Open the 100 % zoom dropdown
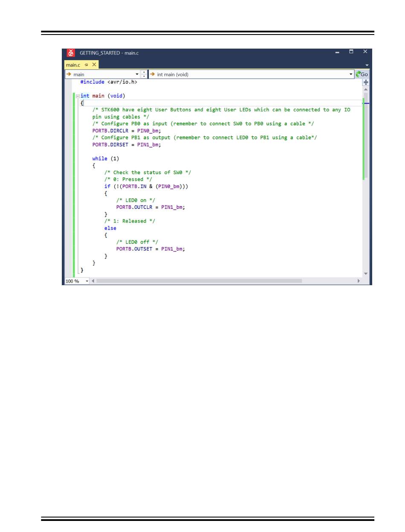The height and width of the screenshot is (532, 405). click(x=87, y=281)
